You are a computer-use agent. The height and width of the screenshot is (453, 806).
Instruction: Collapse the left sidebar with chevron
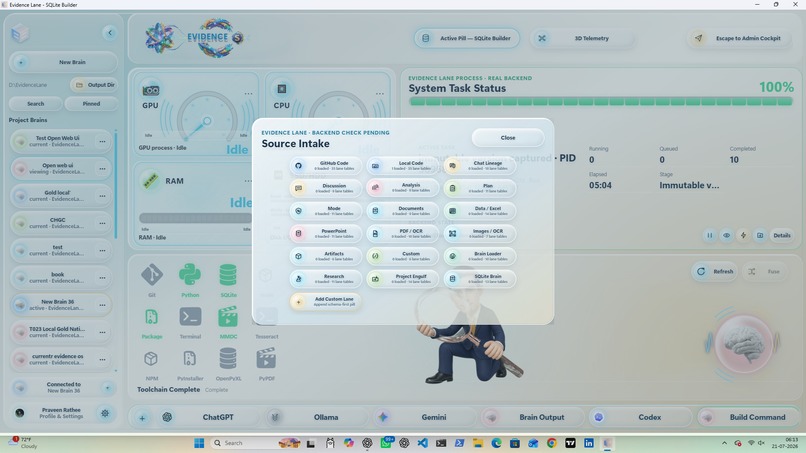point(109,33)
